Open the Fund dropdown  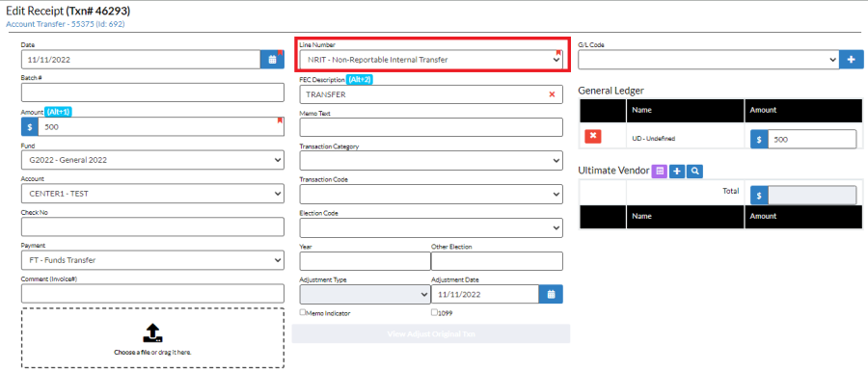152,160
